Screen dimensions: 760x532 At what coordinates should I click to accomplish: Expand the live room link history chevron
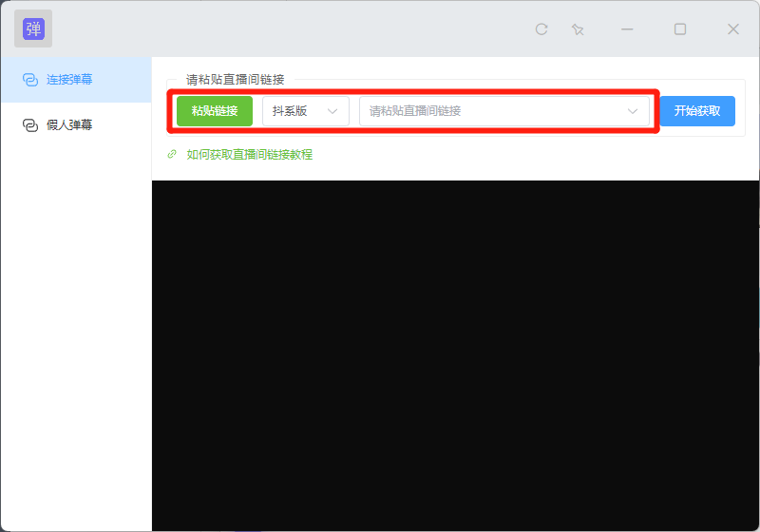633,111
